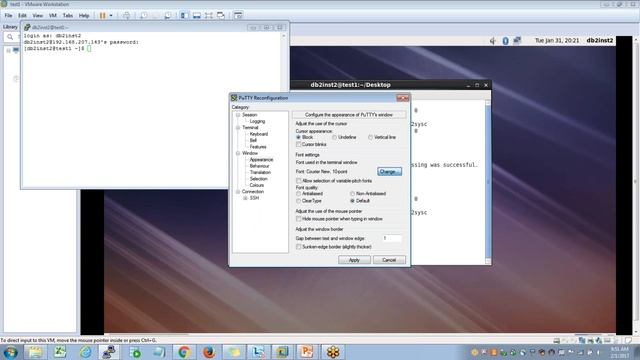Select ClearType font quality option
The width and height of the screenshot is (640, 360).
click(298, 201)
